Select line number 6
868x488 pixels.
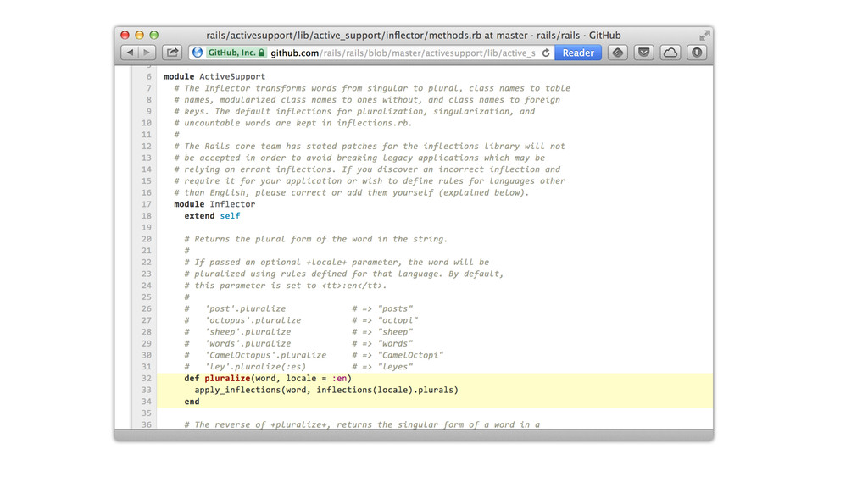pyautogui.click(x=148, y=76)
